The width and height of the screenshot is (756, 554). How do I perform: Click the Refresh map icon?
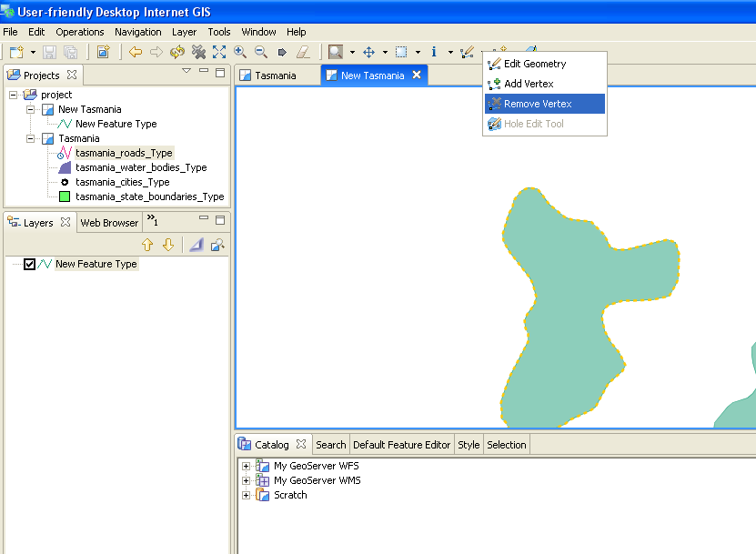177,52
